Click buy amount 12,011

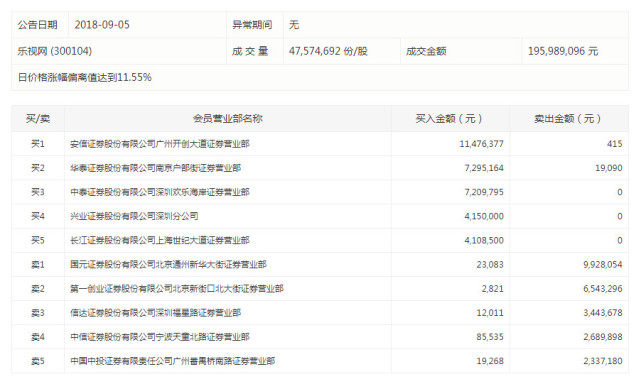click(490, 313)
